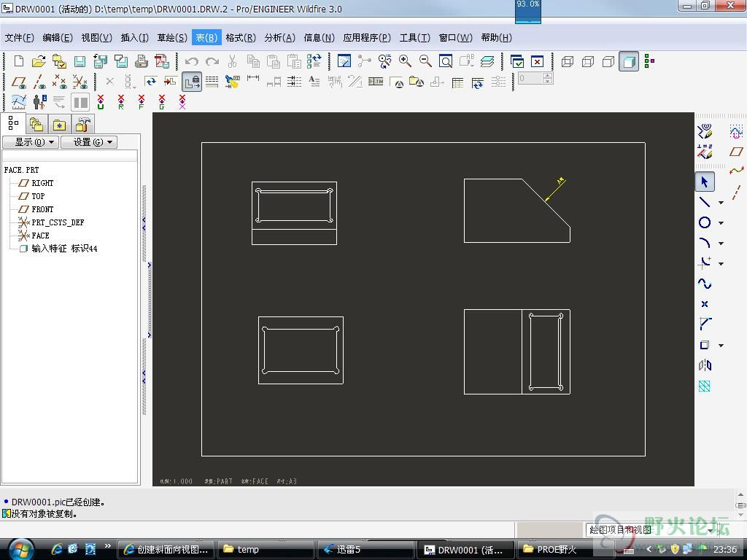Screen dimensions: 747x560
Task: Click the printer icon to print the drawing
Action: 141,61
